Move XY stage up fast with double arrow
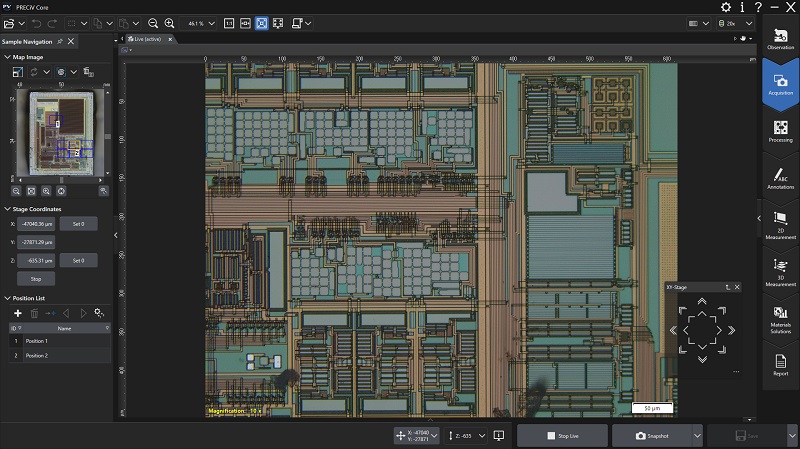Viewport: 800px width, 449px height. (702, 301)
